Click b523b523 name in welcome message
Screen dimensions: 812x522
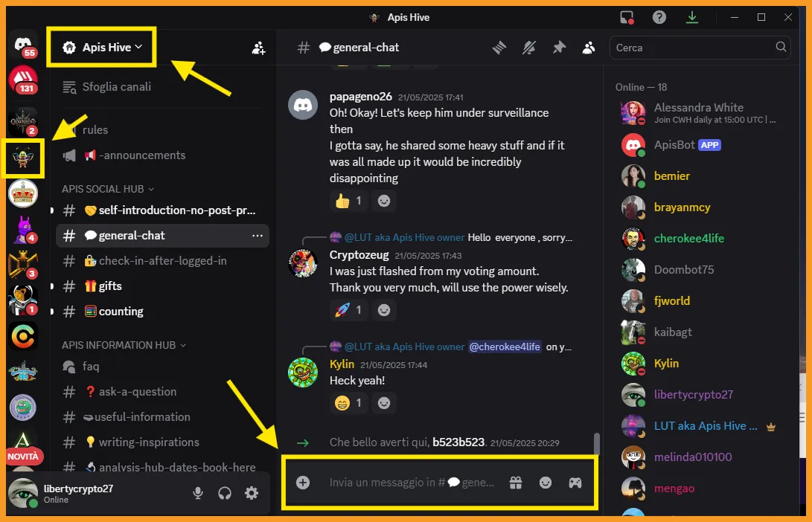[458, 442]
